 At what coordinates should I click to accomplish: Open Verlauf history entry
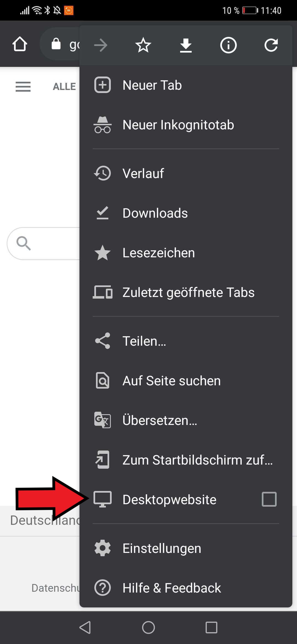pyautogui.click(x=143, y=173)
